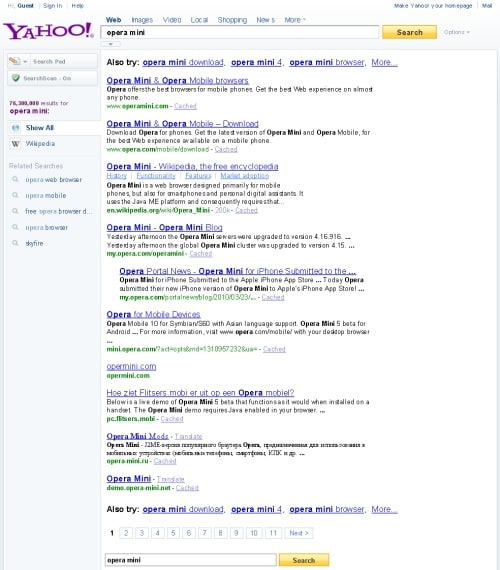Screen dimensions: 500x570
Task: Expand the Search Pad dropdown arrow
Action: point(25,61)
